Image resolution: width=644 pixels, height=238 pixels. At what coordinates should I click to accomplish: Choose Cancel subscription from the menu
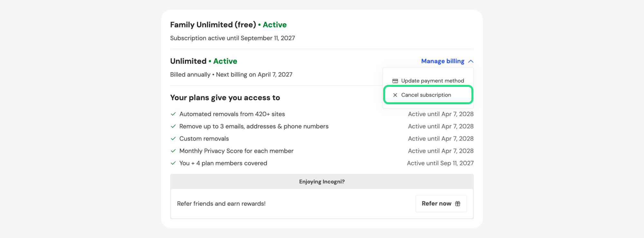click(428, 95)
